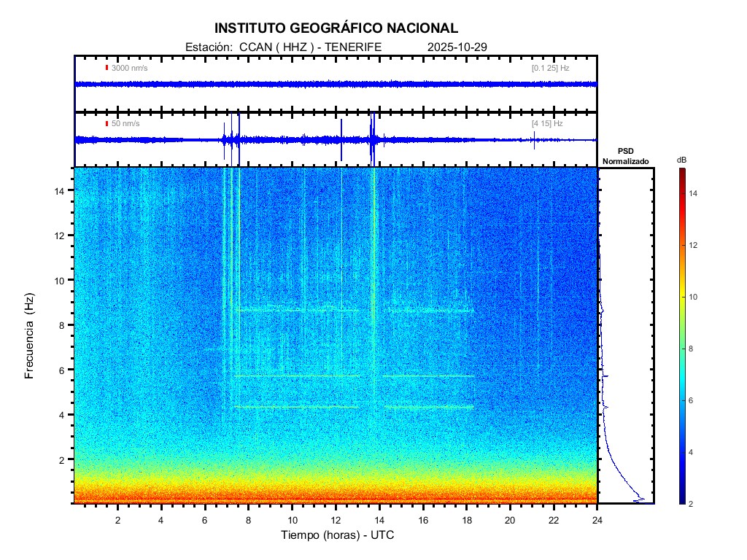Click the INSTITUTO GEOGRÁFICO NACIONAL title
This screenshot has width=747, height=560.
coord(336,28)
